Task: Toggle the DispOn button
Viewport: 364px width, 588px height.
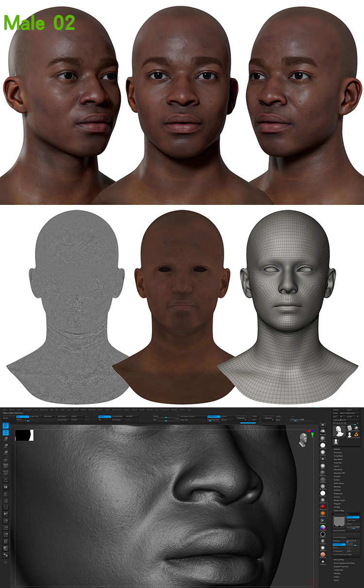Action: pos(353,517)
